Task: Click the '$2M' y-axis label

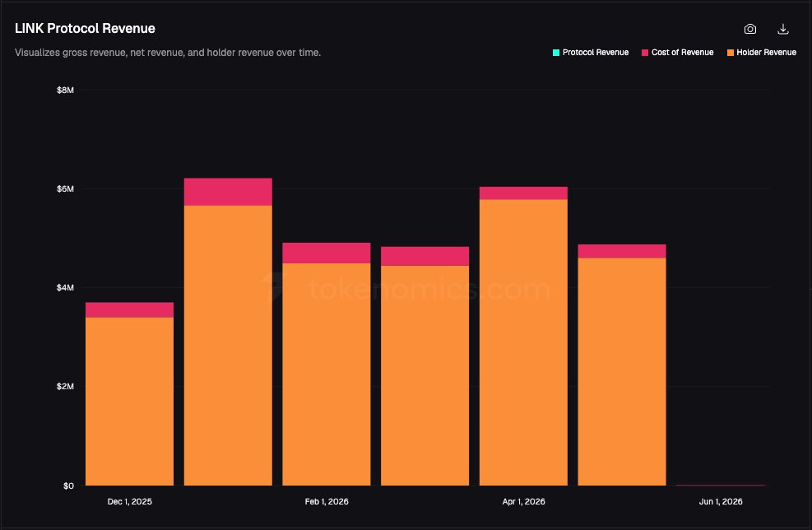Action: 65,387
